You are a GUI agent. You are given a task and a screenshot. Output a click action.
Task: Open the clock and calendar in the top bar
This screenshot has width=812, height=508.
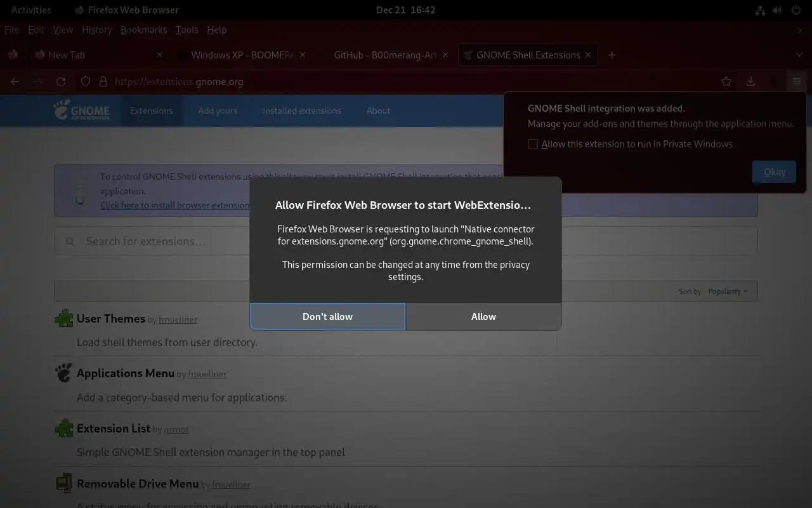tap(405, 10)
